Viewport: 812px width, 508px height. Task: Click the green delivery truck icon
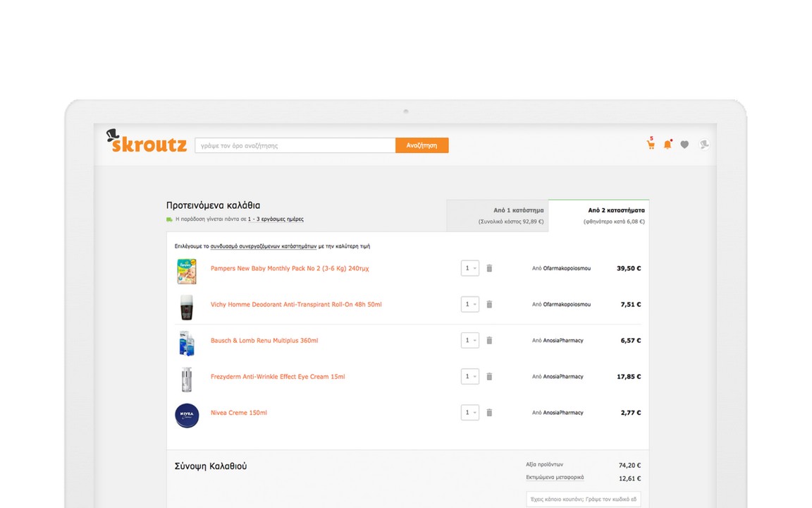pos(169,219)
